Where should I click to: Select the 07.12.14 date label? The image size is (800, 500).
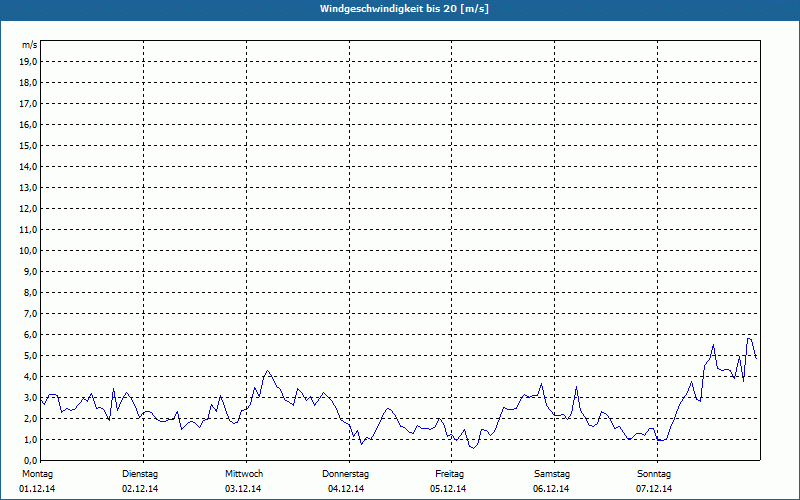click(x=655, y=489)
